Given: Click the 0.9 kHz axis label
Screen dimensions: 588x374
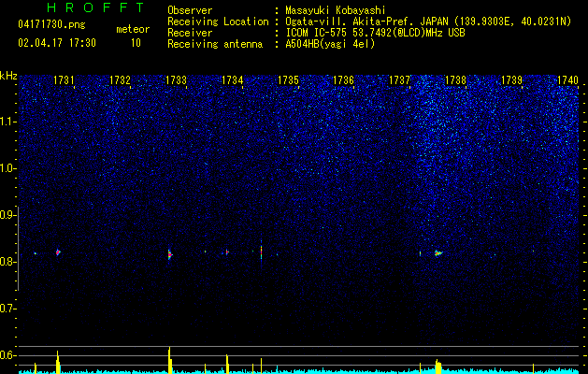Looking at the screenshot, I should point(7,215).
